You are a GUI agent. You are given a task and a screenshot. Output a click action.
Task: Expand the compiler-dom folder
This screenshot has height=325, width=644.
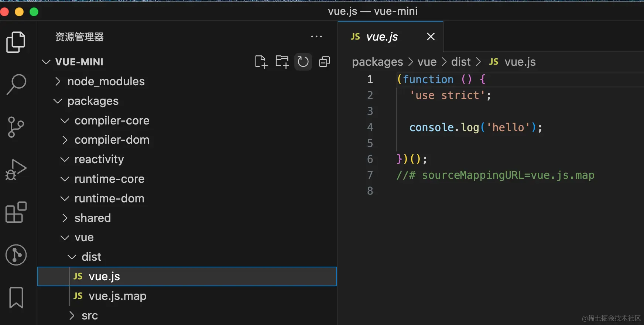pos(65,140)
